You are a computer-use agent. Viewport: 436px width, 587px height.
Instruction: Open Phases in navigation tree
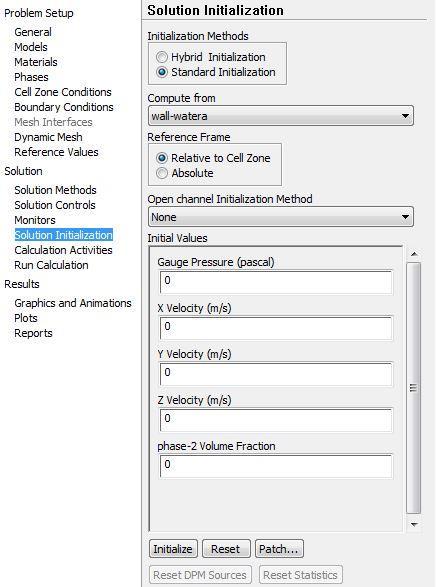pyautogui.click(x=31, y=77)
